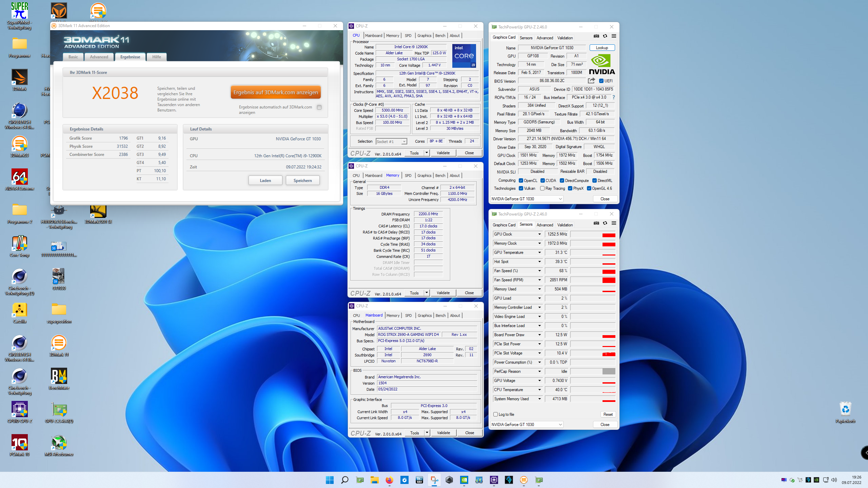
Task: Open the hamburger menu in GPU-Z Sensors window
Action: [614, 223]
